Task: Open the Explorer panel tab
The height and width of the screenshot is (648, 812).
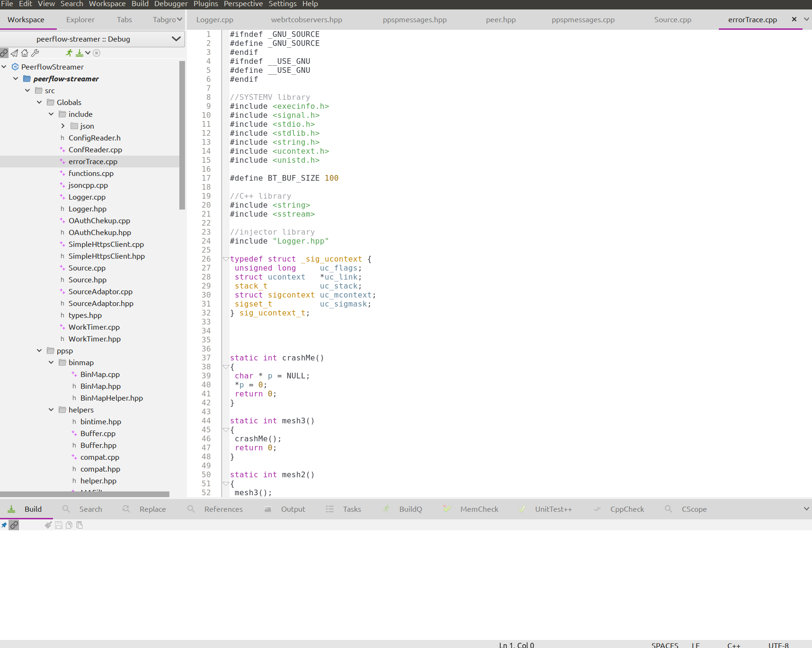Action: click(x=80, y=19)
